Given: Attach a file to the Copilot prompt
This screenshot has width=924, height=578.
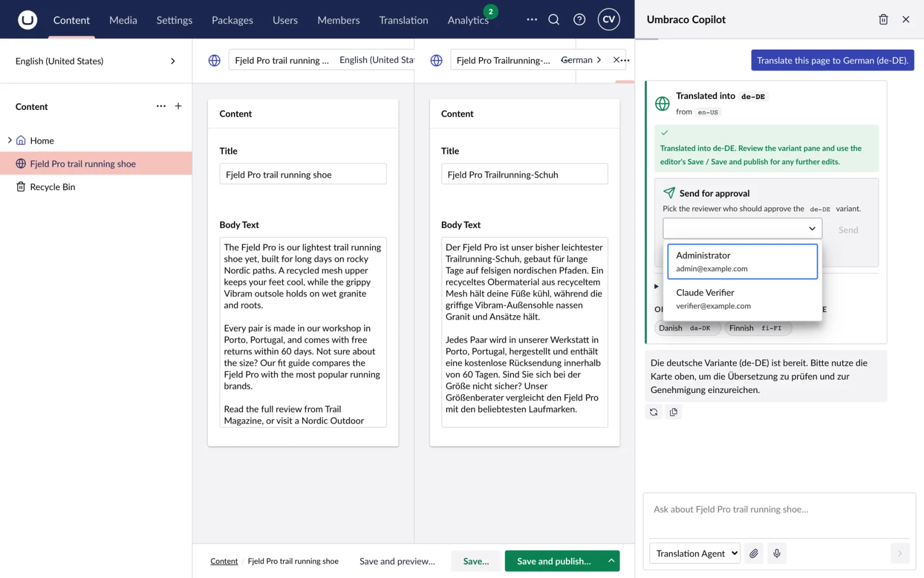Looking at the screenshot, I should coord(754,553).
